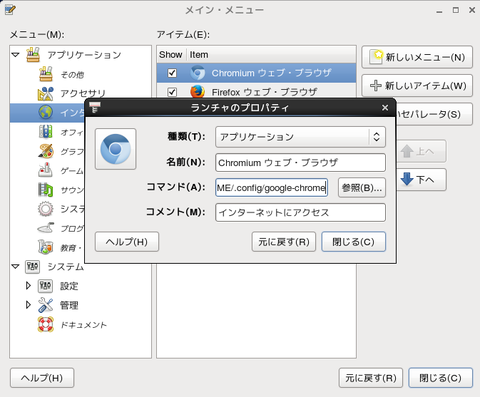
Task: Click the Chromium icon in items list
Action: pyautogui.click(x=198, y=73)
